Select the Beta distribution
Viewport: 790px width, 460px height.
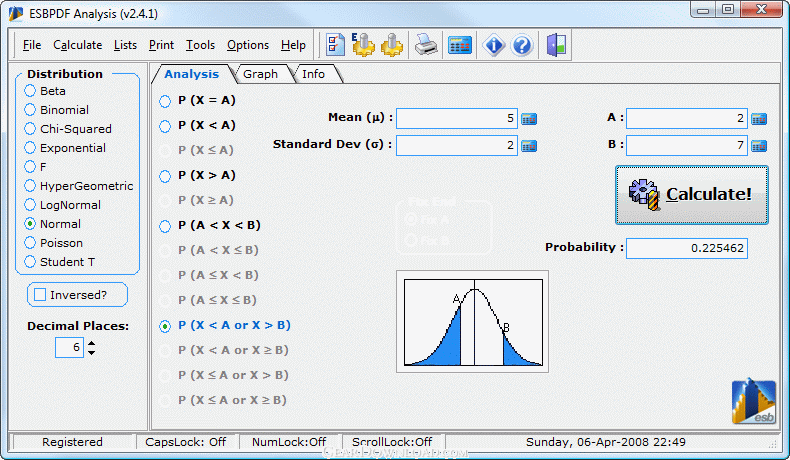45,91
